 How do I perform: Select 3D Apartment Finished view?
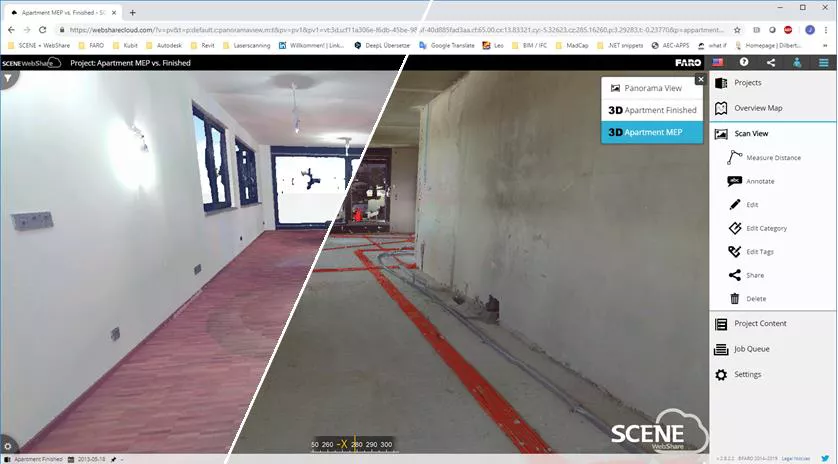[x=652, y=110]
